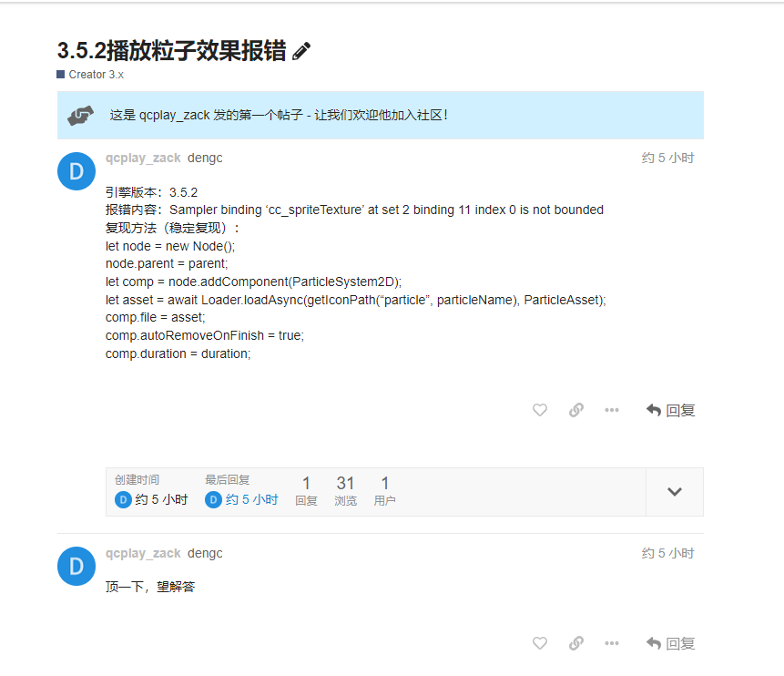This screenshot has height=676, width=784.
Task: Click qcplay_zack username on first post
Action: tap(143, 159)
